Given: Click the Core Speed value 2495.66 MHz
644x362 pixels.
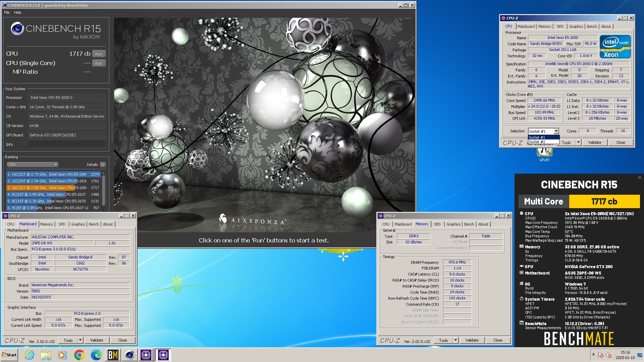Looking at the screenshot, I should (544, 100).
